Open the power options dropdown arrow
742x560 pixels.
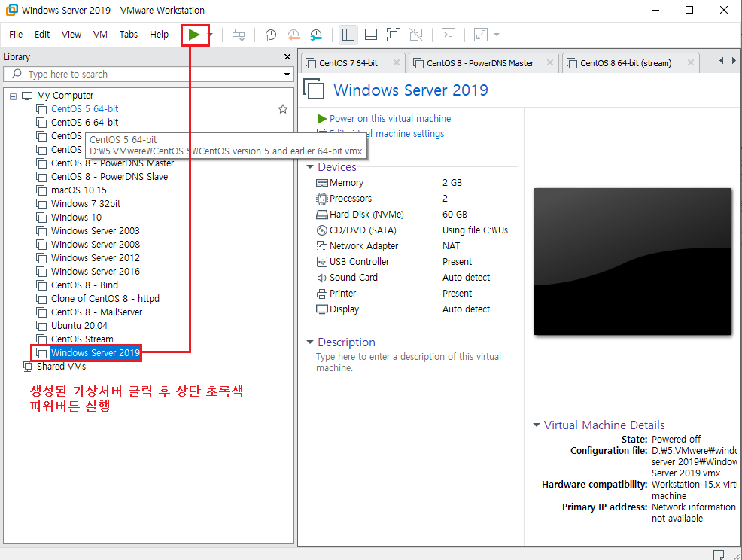[x=211, y=35]
